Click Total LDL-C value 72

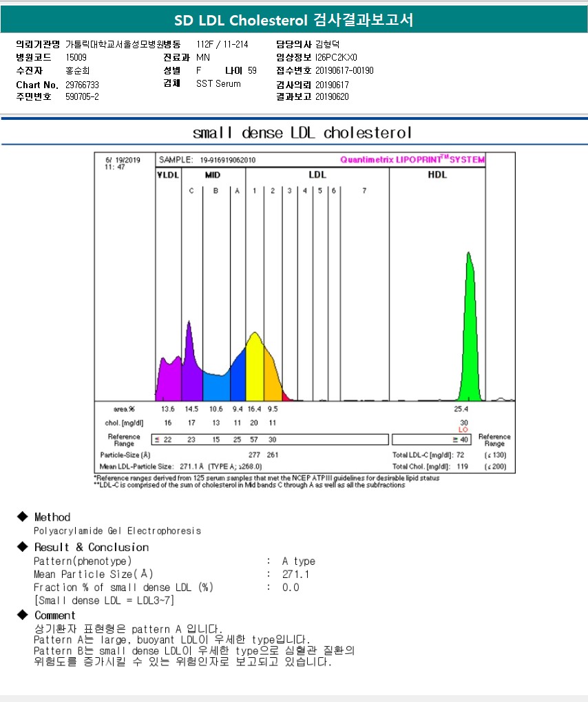click(x=460, y=455)
